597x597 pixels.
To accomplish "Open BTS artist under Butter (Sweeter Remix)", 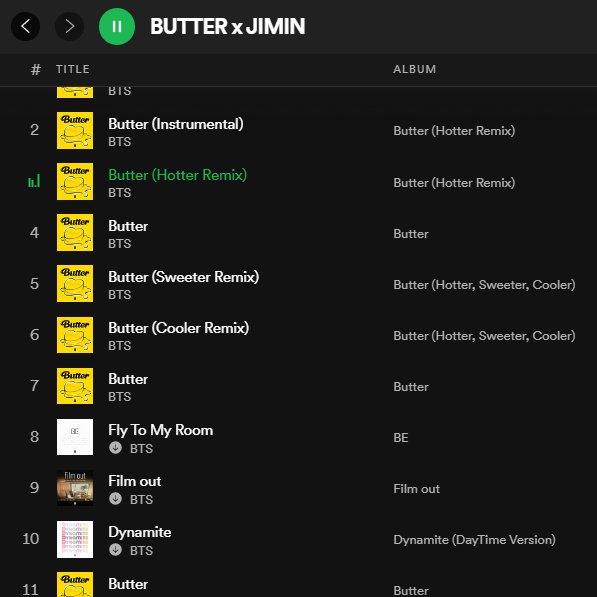I will 120,295.
